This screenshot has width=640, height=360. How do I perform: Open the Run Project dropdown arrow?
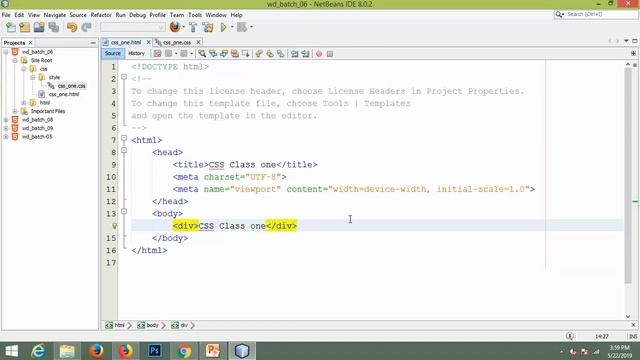coord(232,27)
